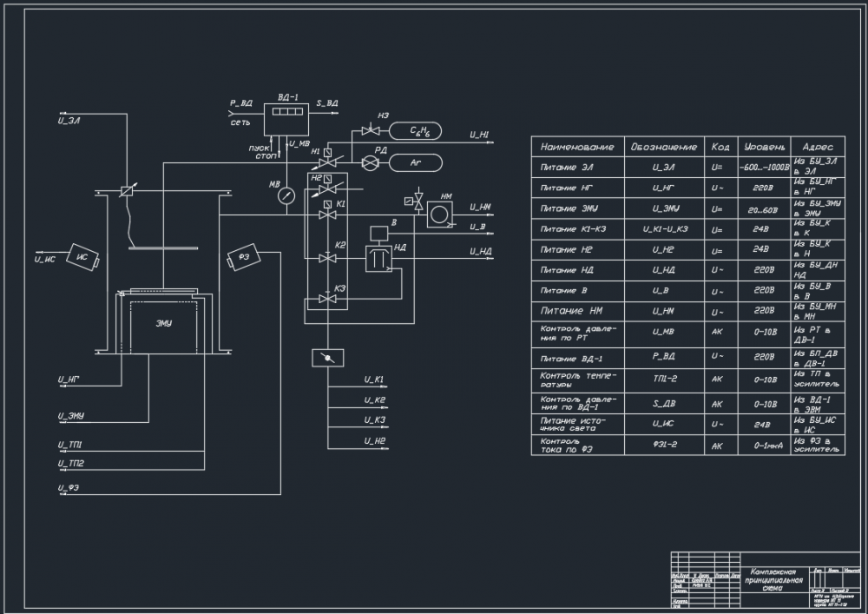
Task: Click the МВ pressure gauge symbol
Action: pos(286,195)
